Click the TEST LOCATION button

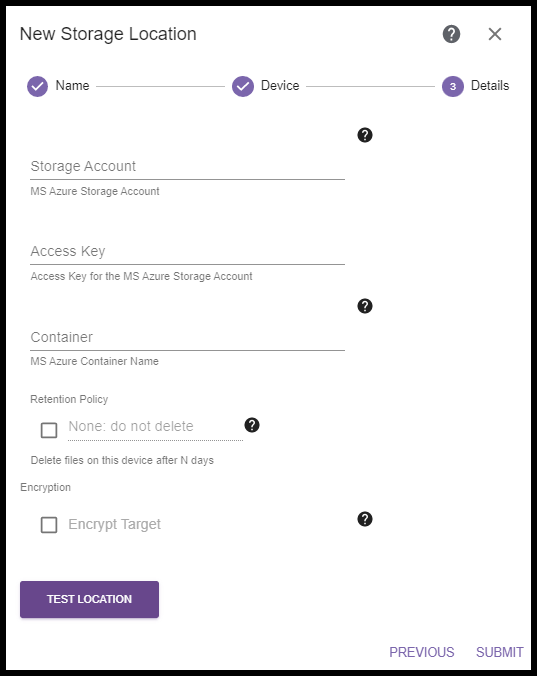coord(89,599)
